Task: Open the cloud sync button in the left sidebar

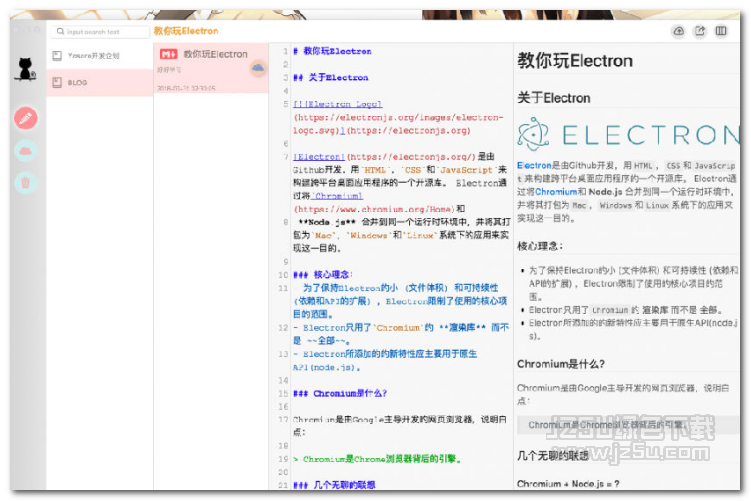Action: coord(26,152)
